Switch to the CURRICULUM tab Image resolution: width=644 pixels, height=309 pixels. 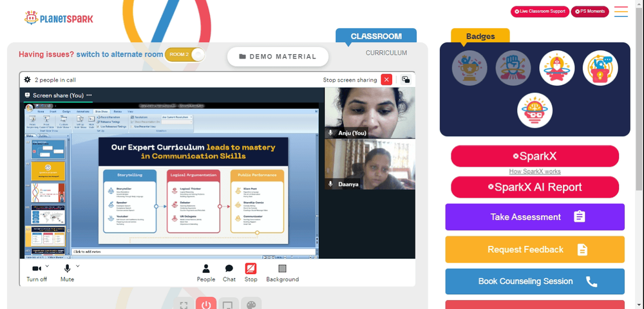386,53
